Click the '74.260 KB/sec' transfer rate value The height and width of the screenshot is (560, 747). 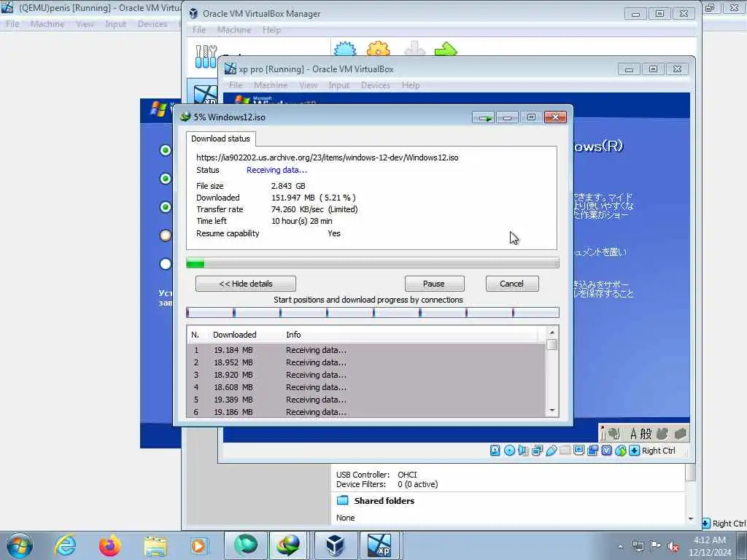click(298, 209)
